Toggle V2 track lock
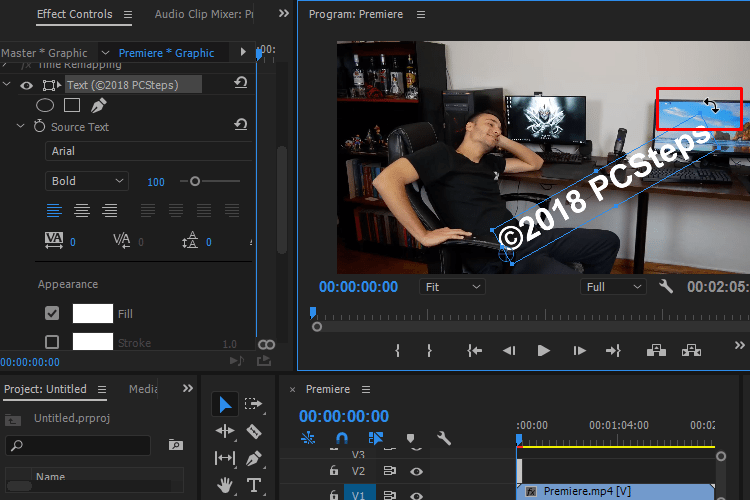This screenshot has width=750, height=500. (334, 471)
